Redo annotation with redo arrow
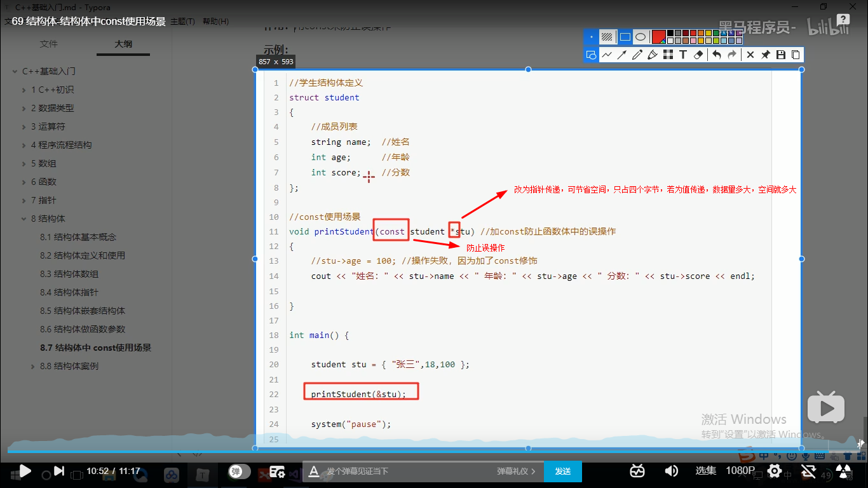The image size is (868, 488). [x=732, y=55]
